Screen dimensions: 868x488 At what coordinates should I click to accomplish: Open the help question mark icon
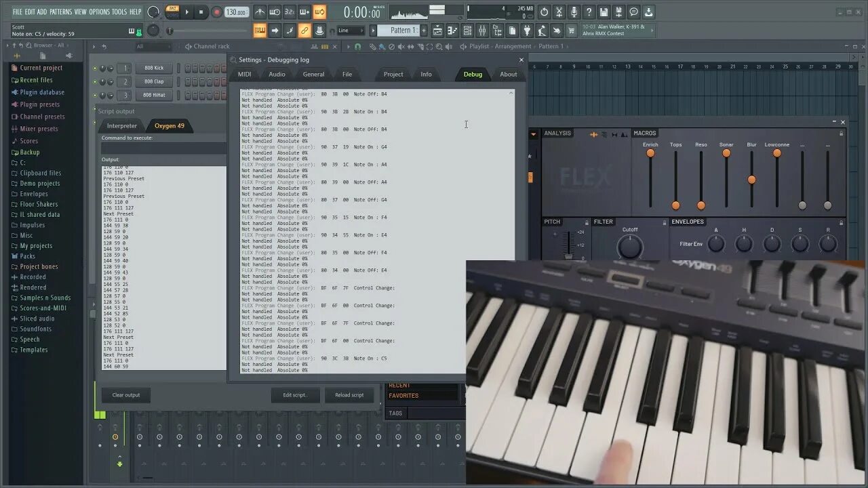pos(589,12)
